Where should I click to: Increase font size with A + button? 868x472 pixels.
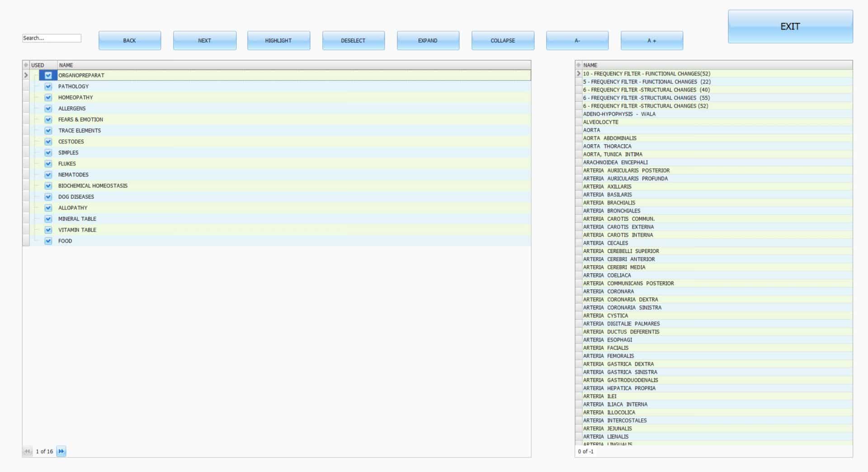click(x=652, y=40)
